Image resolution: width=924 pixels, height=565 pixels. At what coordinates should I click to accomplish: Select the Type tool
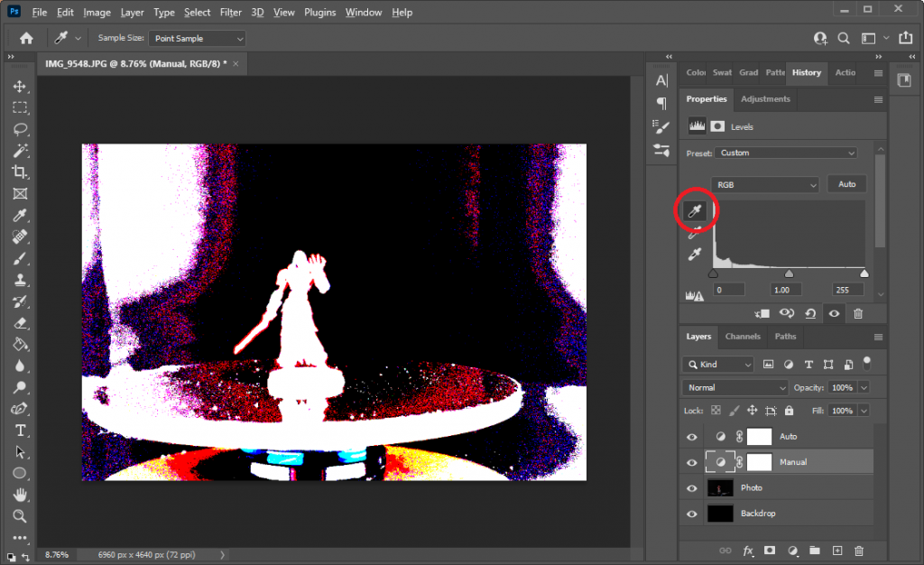tap(21, 431)
